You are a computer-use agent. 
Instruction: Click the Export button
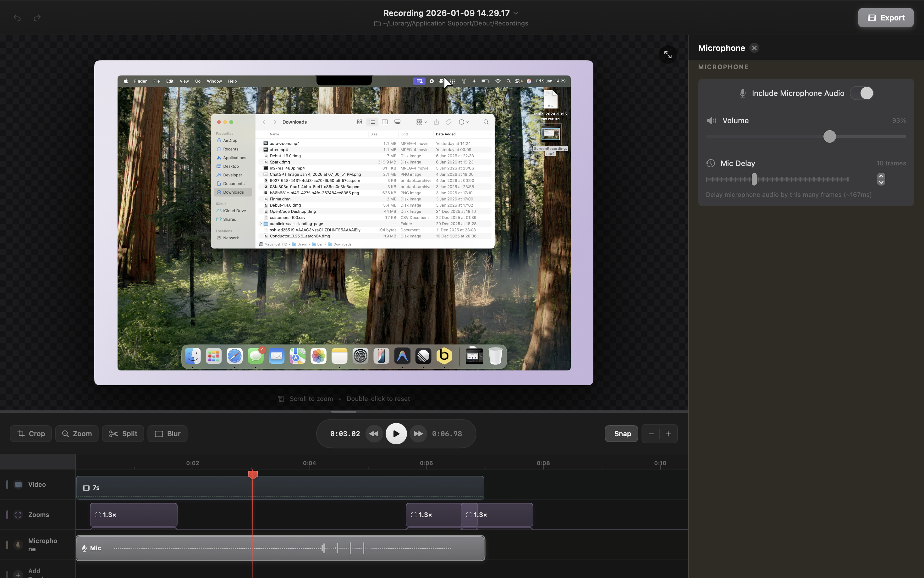885,18
